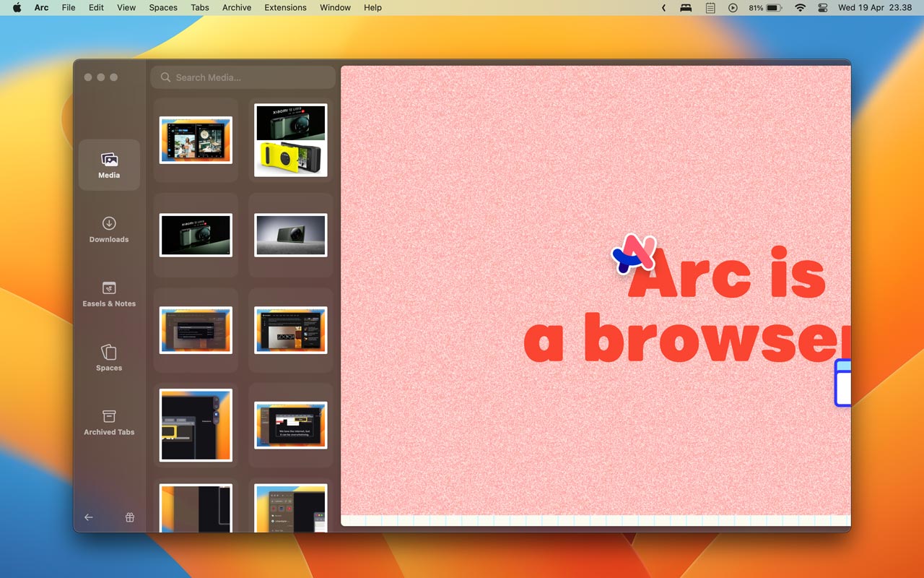
Task: Click the gift icon in the sidebar
Action: 130,517
